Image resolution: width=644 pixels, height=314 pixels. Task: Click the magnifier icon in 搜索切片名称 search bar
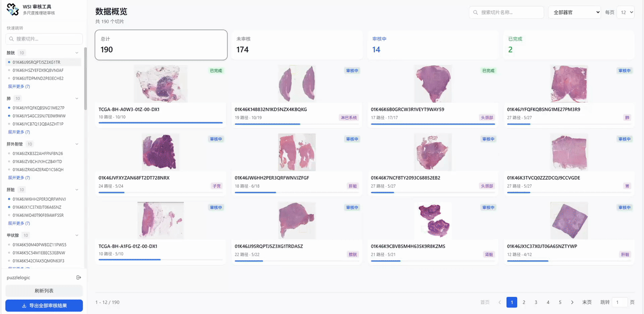[x=476, y=12]
